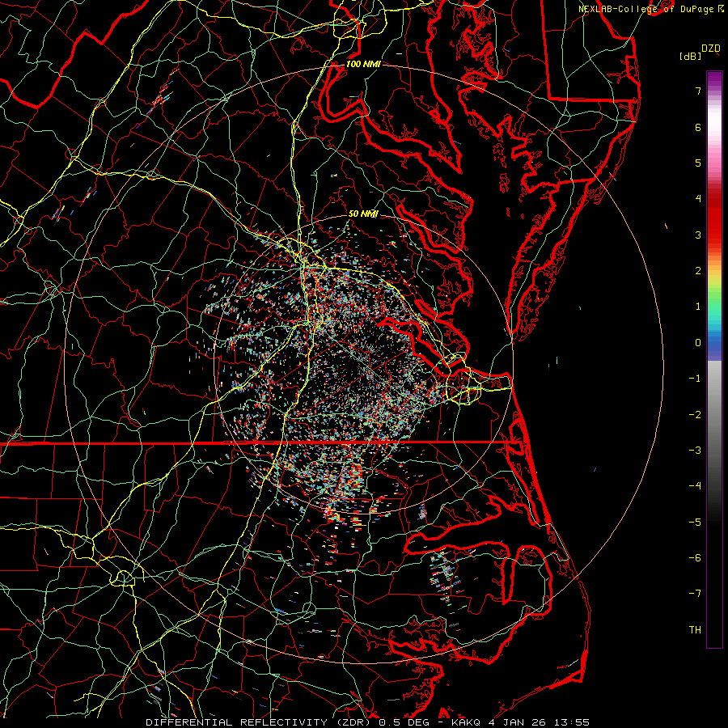This screenshot has width=728, height=728.
Task: Click the -4 value on the color scale
Action: click(695, 486)
